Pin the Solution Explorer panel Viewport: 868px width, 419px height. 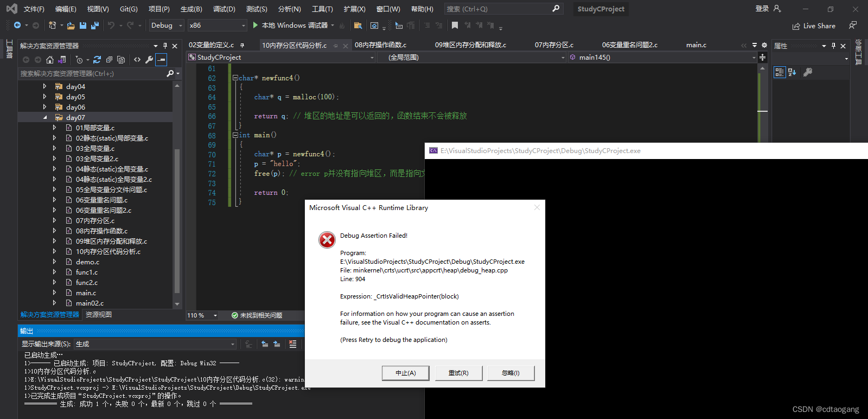coord(165,46)
